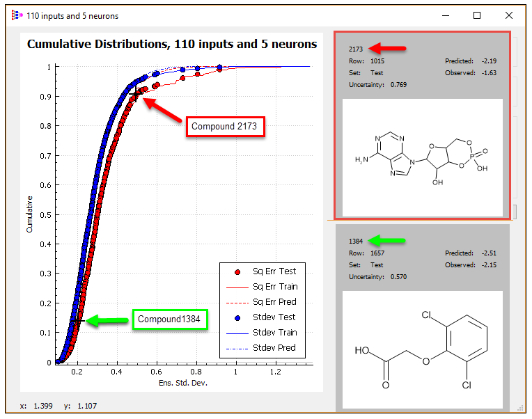532x419 pixels.
Task: Click the compound ID 1384 text
Action: click(356, 242)
